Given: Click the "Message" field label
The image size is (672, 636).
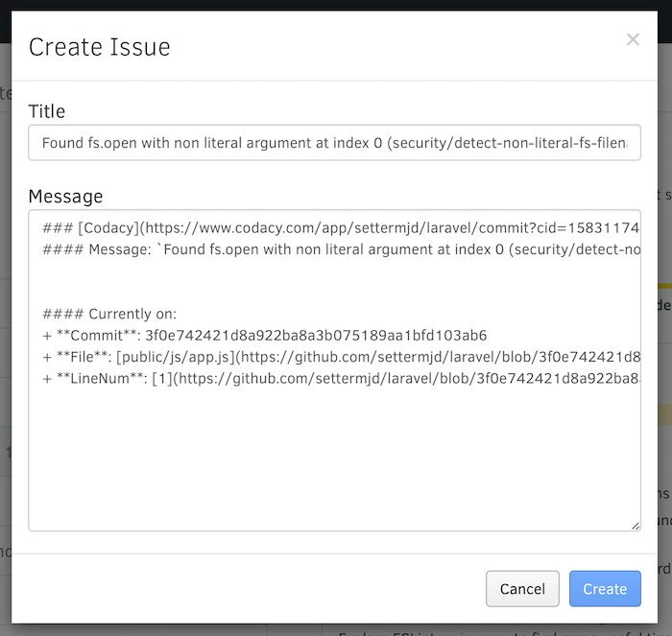Looking at the screenshot, I should tap(65, 197).
